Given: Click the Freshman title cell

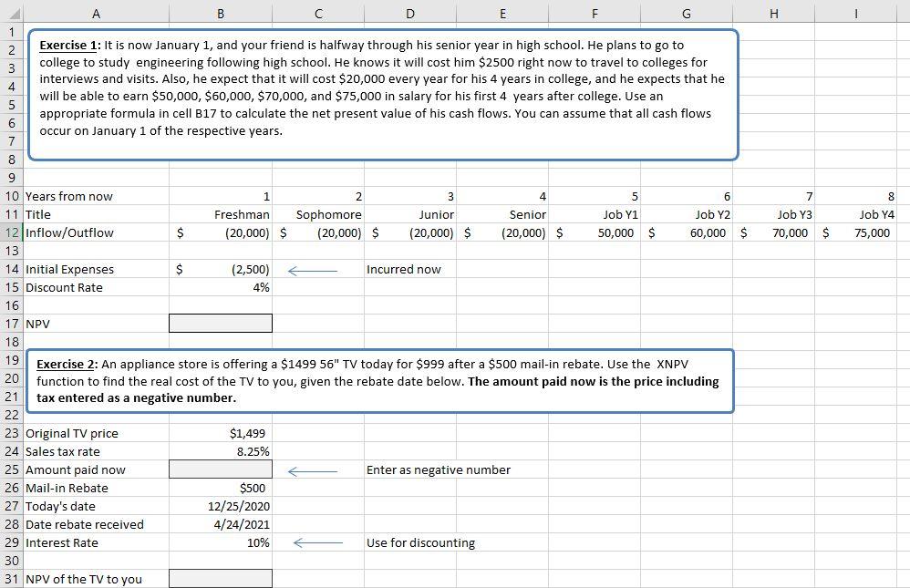Looking at the screenshot, I should 220,214.
